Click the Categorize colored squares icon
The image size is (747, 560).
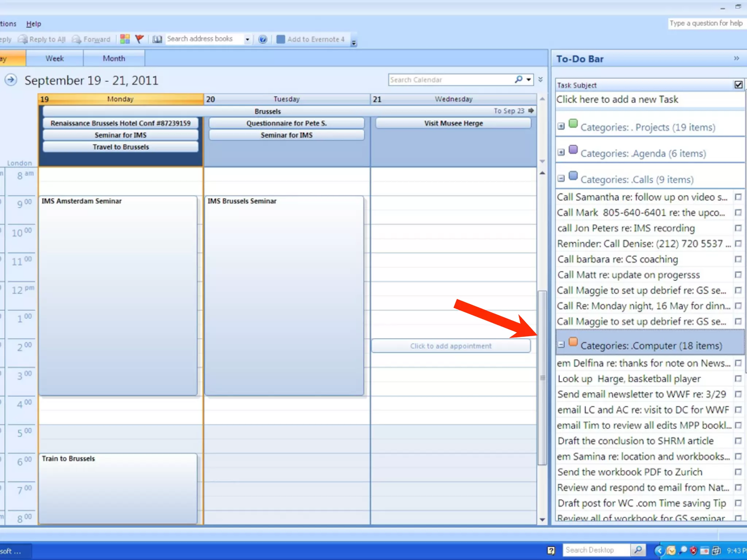click(125, 39)
